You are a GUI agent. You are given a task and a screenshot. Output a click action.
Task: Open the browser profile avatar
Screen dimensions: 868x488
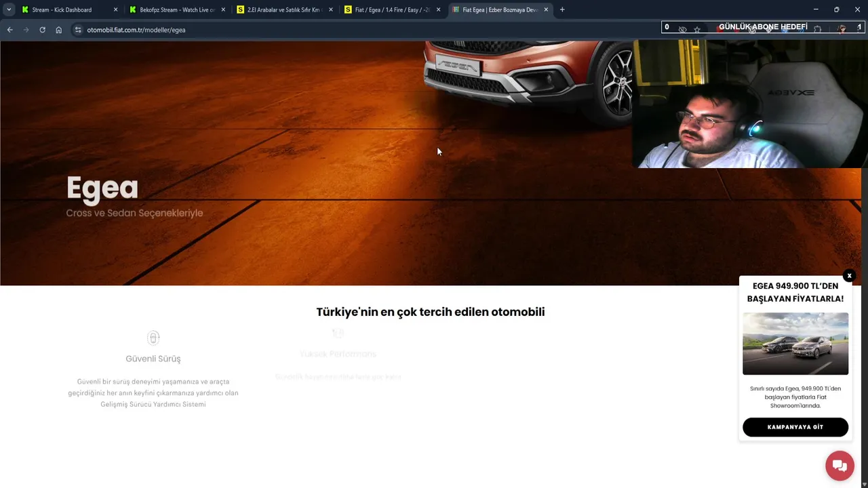click(842, 29)
